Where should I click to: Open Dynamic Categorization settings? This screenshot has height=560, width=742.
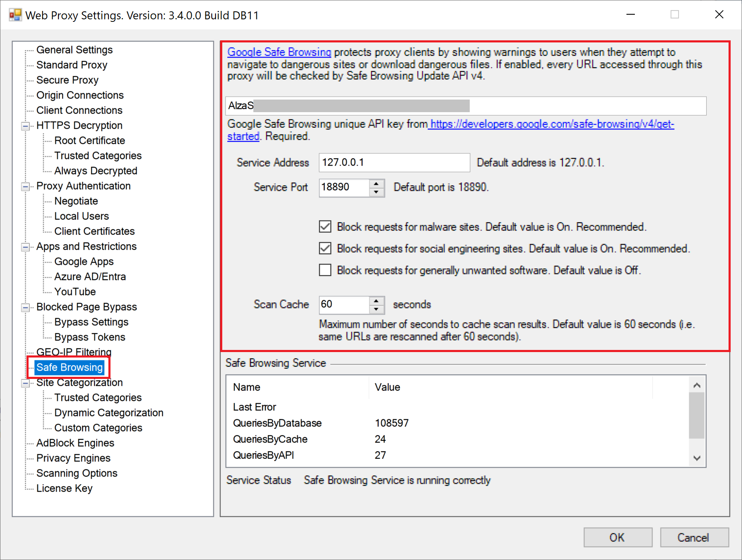tap(109, 413)
